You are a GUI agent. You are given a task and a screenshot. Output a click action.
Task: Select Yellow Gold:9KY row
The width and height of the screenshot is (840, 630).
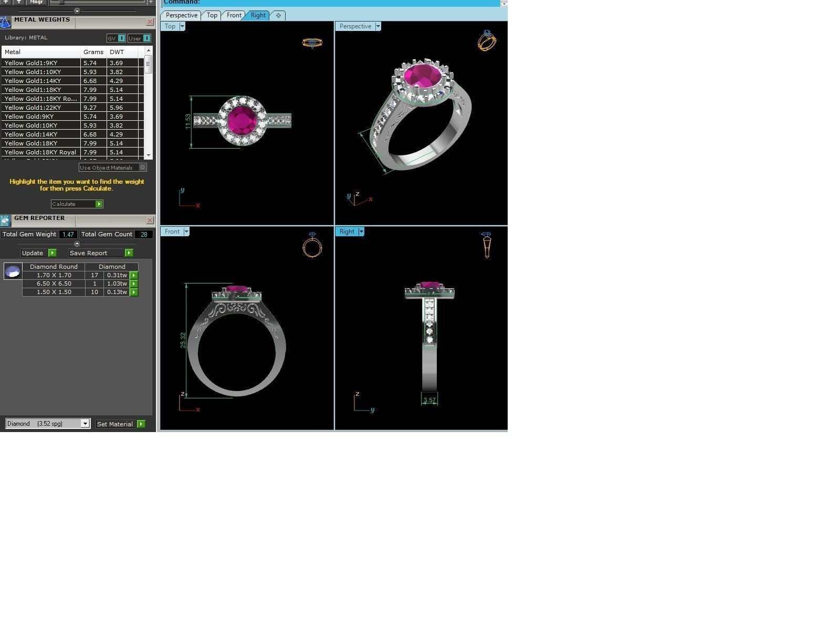point(72,117)
